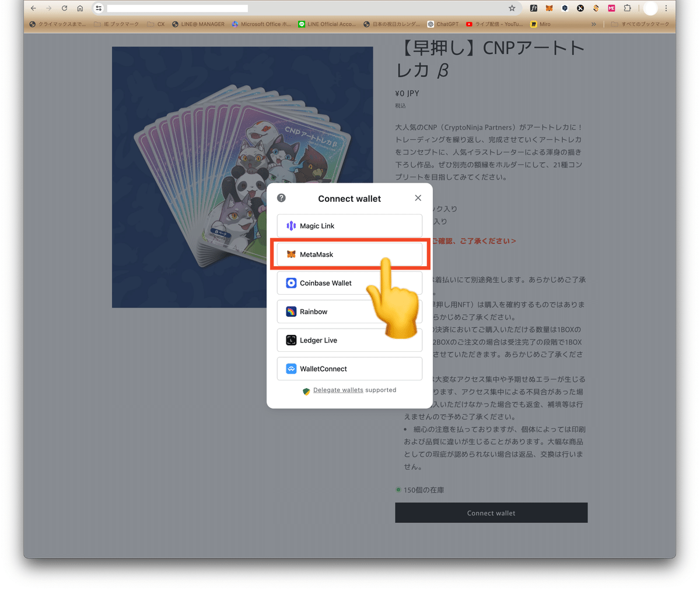Open the blue hexagon extension icon
This screenshot has height=590, width=700.
point(565,8)
